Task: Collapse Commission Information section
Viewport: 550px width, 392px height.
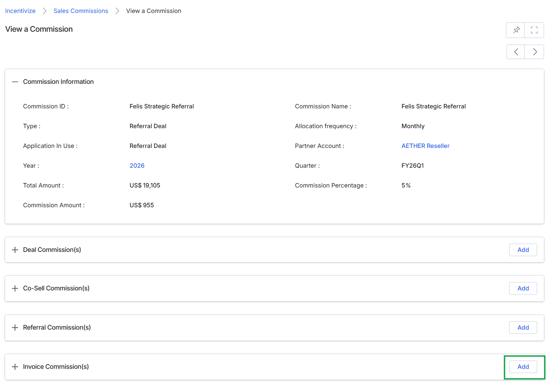Action: click(15, 82)
